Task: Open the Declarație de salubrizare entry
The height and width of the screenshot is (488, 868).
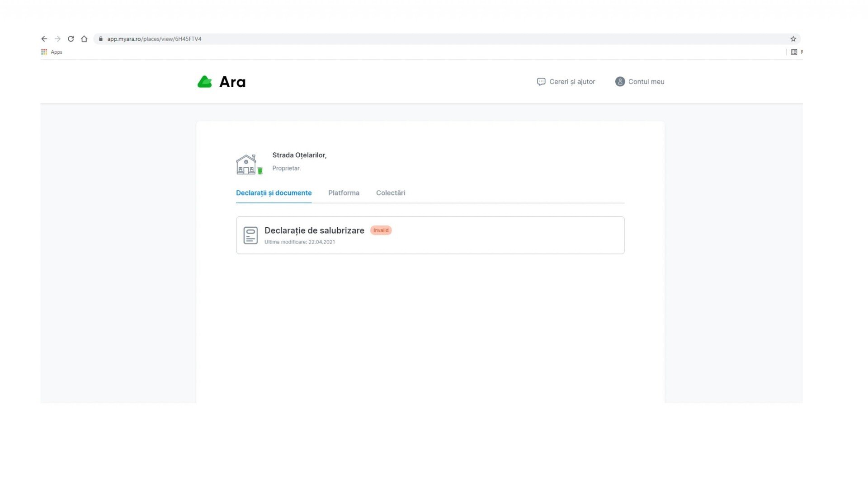Action: (314, 230)
